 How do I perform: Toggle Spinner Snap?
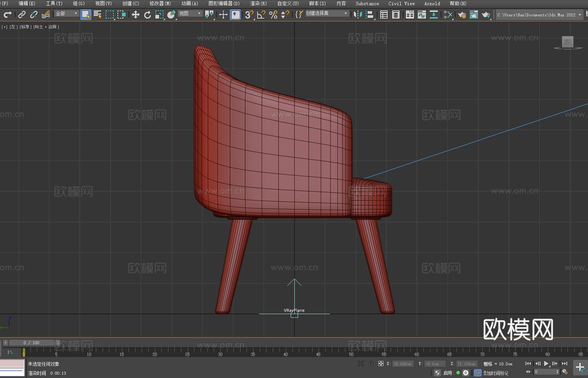click(285, 14)
